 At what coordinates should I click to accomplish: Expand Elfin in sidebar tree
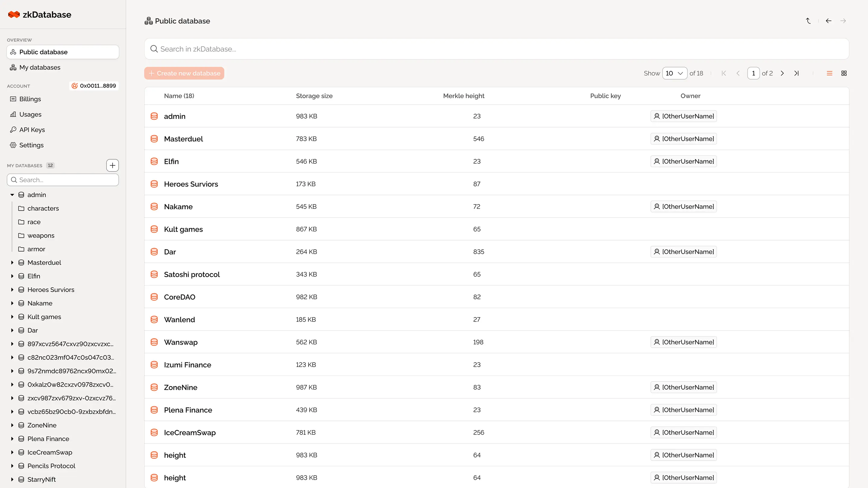[12, 276]
